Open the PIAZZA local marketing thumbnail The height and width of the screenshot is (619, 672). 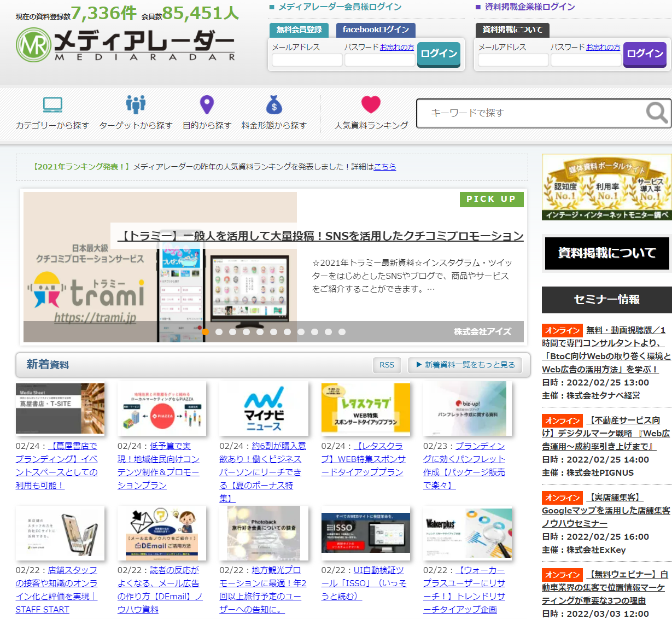pos(162,408)
